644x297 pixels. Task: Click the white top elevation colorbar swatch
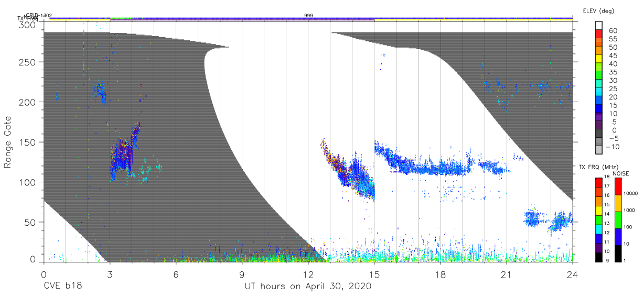click(600, 26)
